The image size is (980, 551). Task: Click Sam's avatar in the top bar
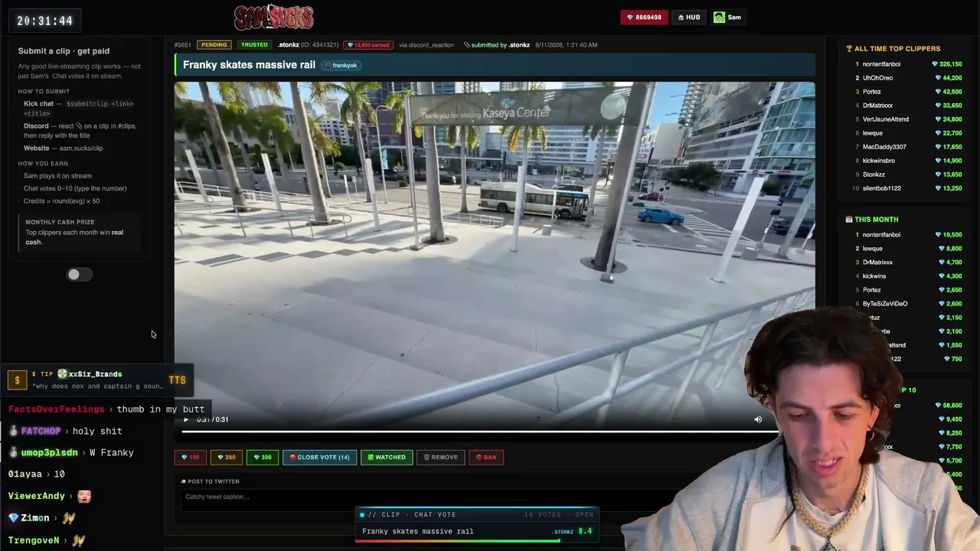[719, 18]
